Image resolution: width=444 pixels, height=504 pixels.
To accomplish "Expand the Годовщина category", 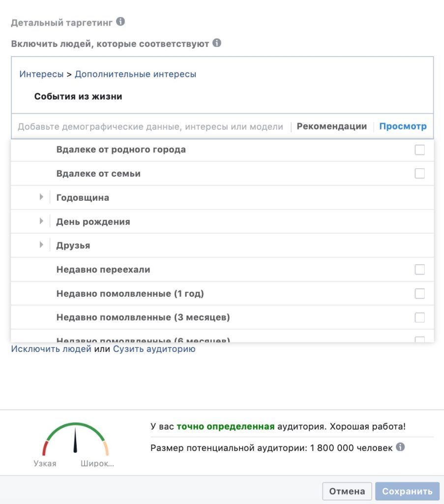I will (x=41, y=197).
